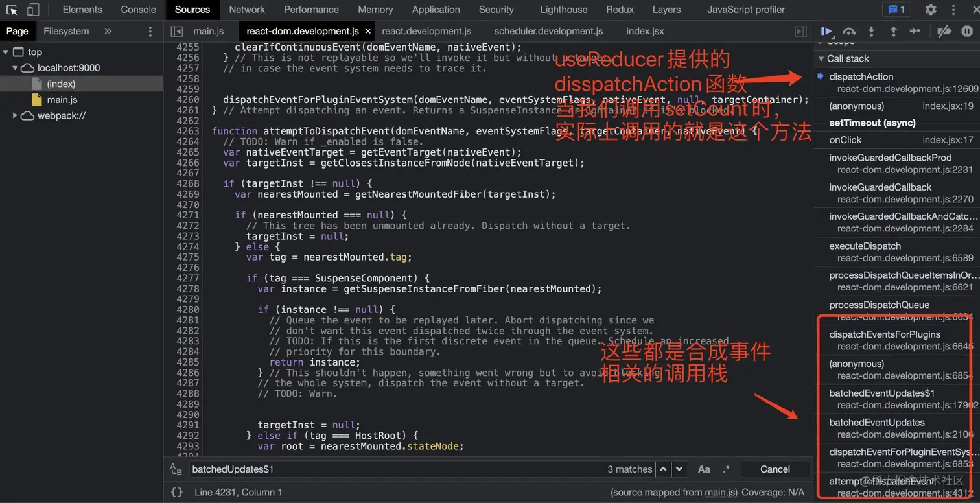Step out of current function
This screenshot has height=503, width=980.
click(x=893, y=31)
